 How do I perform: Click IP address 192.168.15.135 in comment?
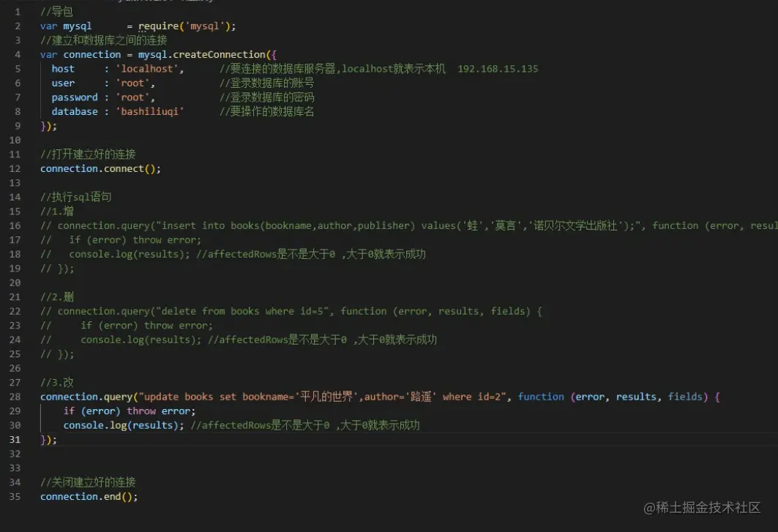[x=498, y=69]
